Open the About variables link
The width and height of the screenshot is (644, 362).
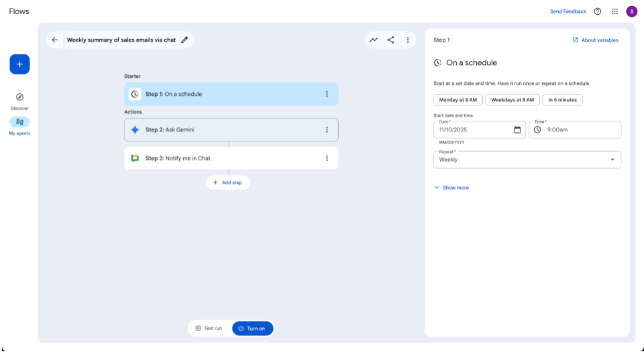595,40
